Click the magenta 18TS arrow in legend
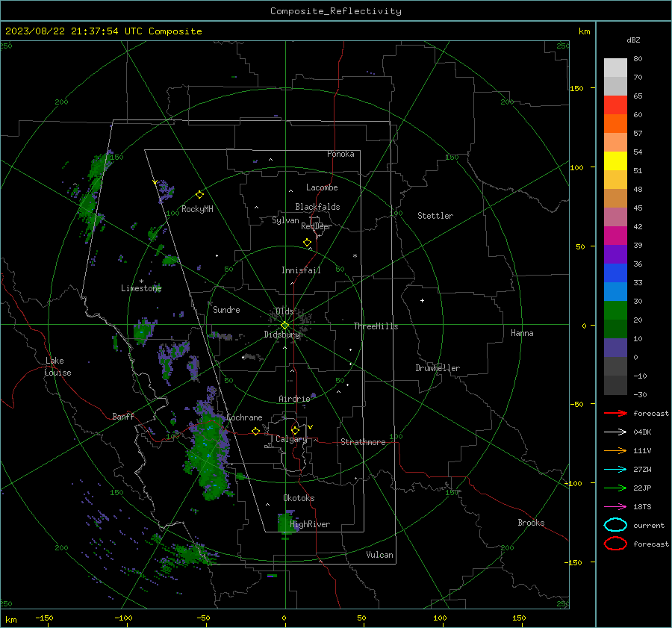 point(615,507)
